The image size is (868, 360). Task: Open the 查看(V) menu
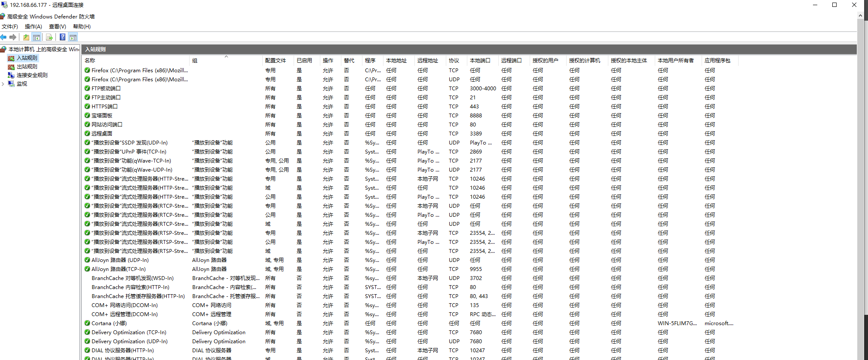click(x=57, y=27)
